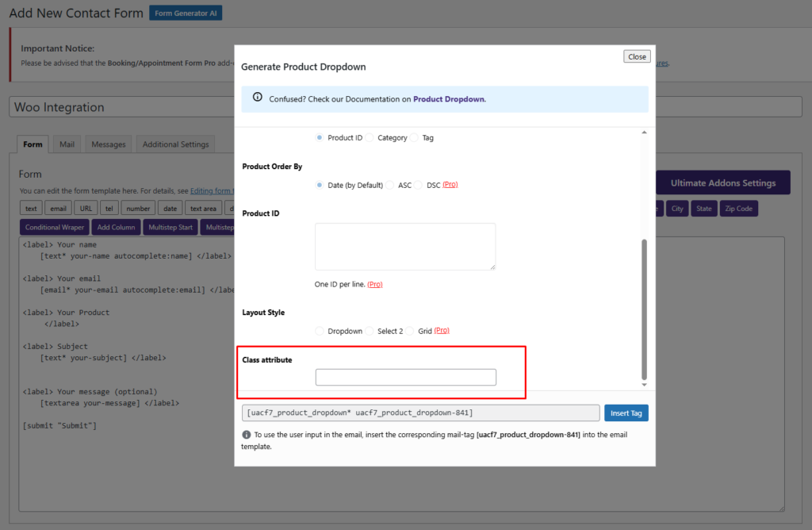
Task: Click the dialog scrollbar down arrow
Action: pos(644,385)
